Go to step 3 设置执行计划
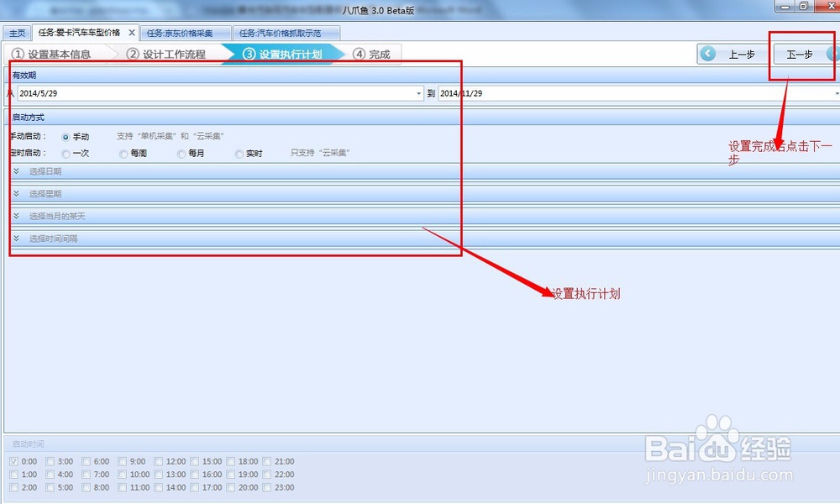The width and height of the screenshot is (840, 504). [282, 54]
